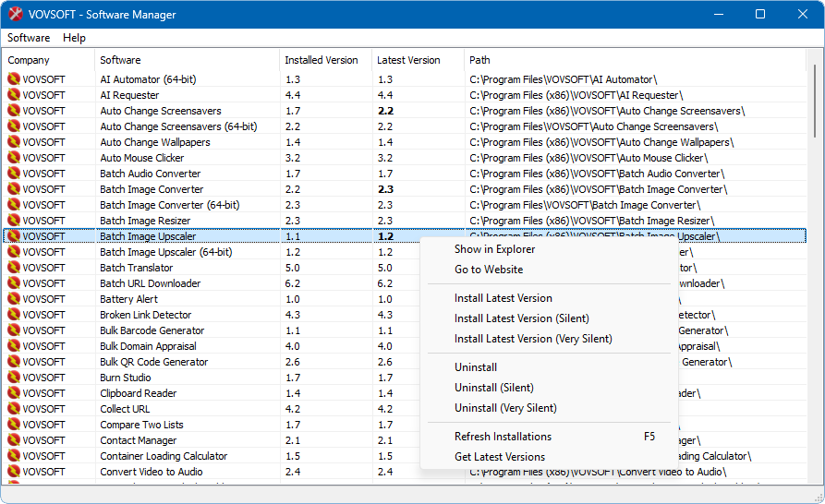Click the icon in Container Loading Calculator row
Screen dimensions: 825x504
pyautogui.click(x=14, y=456)
